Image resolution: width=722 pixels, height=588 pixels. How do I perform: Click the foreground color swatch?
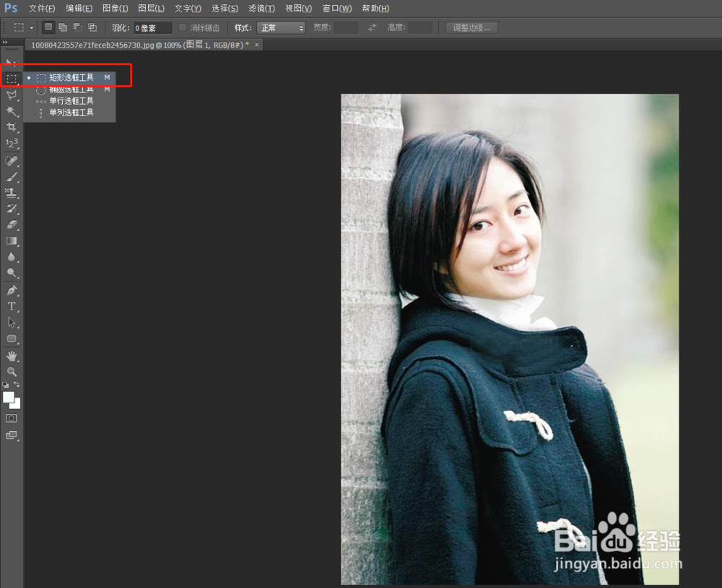coord(8,397)
